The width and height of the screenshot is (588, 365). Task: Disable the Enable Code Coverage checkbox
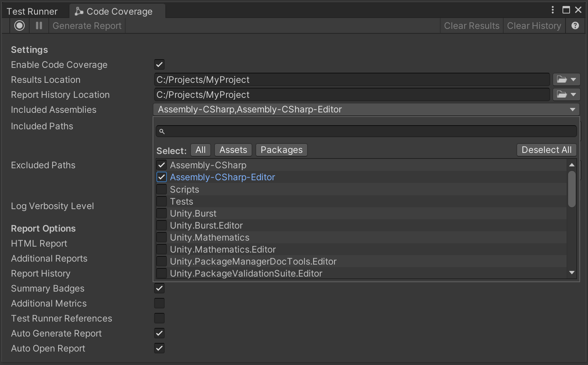point(159,64)
